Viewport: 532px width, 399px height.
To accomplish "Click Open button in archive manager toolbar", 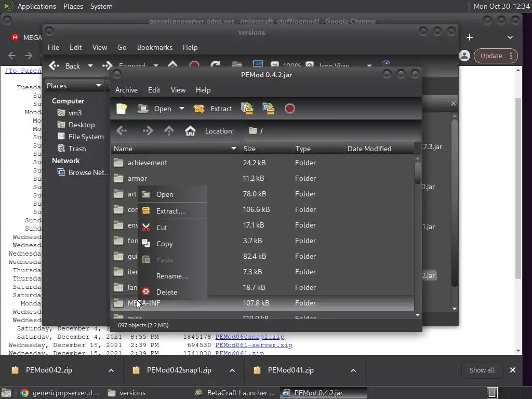I will (154, 109).
